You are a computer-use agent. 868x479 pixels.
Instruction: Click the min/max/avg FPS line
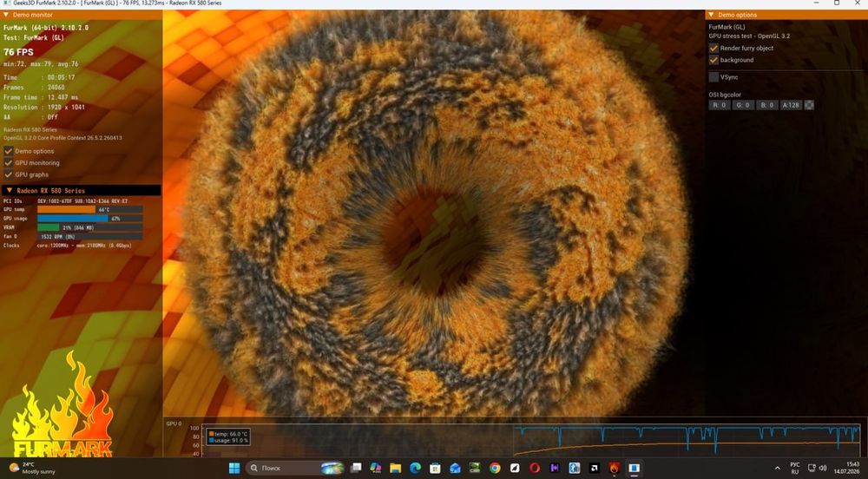coord(41,64)
